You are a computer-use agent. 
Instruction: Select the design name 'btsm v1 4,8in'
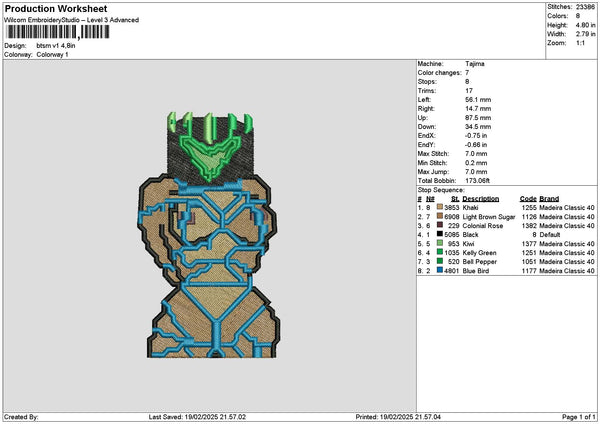pos(56,46)
